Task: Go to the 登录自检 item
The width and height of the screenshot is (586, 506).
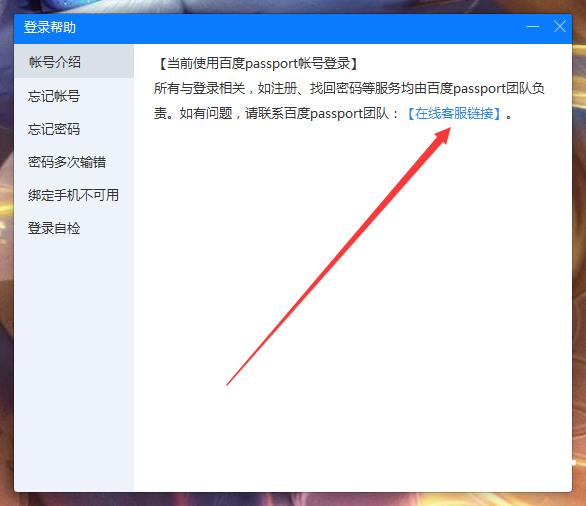Action: [x=74, y=228]
